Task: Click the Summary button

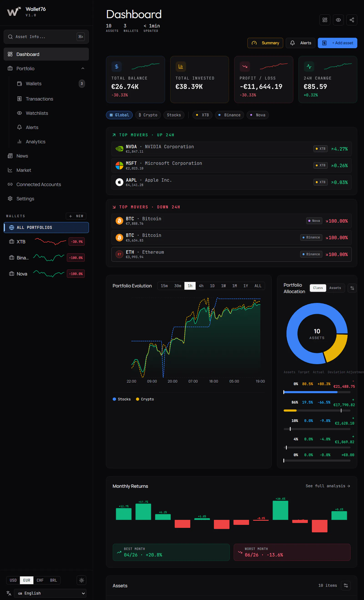Action: pyautogui.click(x=265, y=43)
